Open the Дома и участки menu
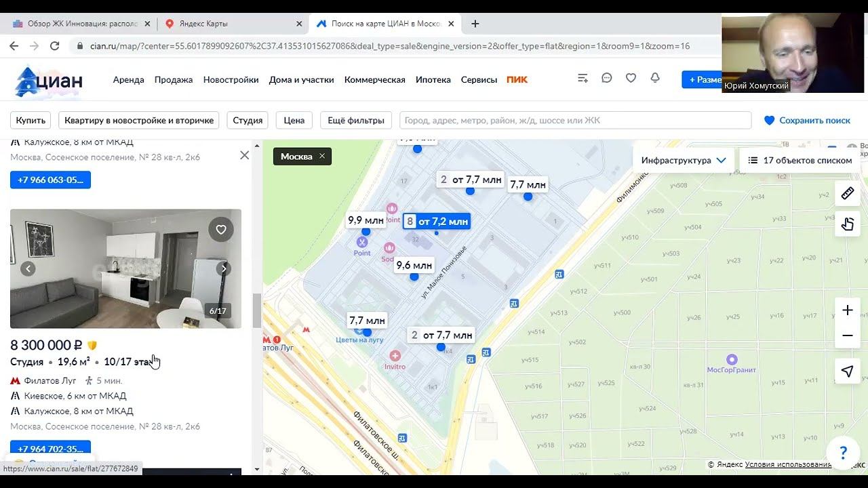This screenshot has width=868, height=488. [301, 79]
